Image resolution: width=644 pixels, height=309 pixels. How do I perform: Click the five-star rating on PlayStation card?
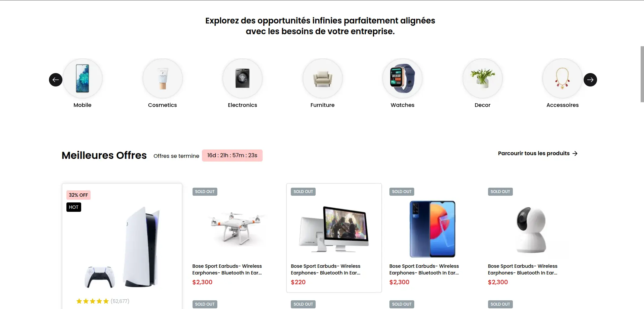tap(93, 301)
